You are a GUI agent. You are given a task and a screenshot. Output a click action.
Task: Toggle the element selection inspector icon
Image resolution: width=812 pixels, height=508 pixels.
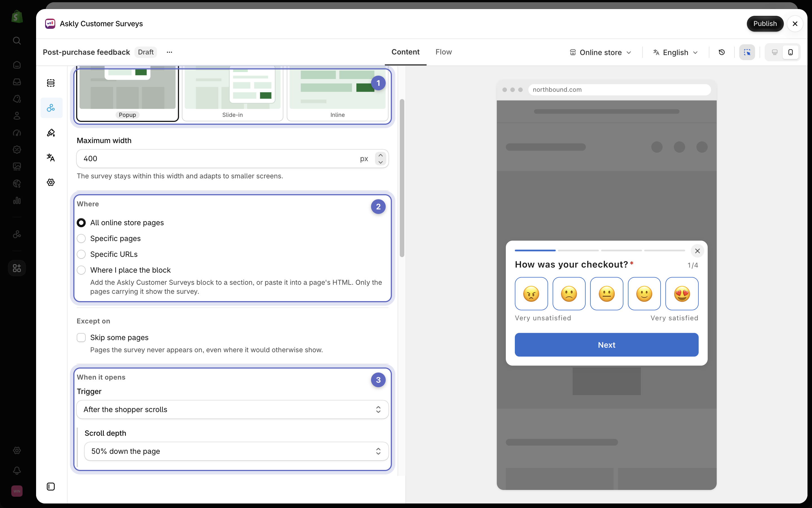point(747,52)
